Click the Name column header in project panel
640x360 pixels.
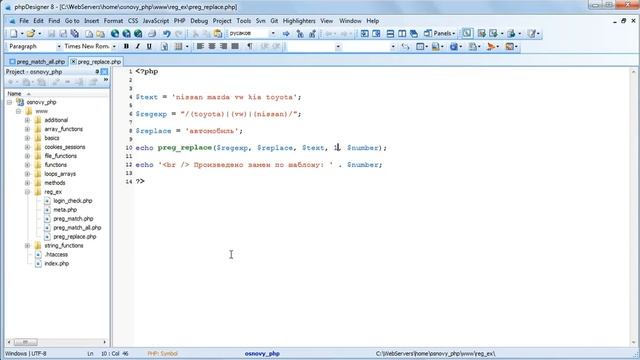tap(57, 93)
